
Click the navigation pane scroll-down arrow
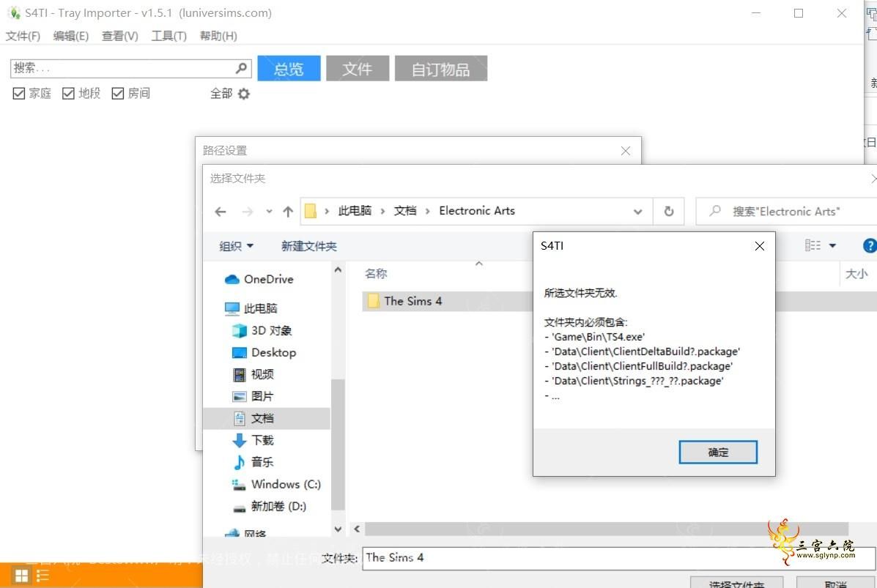pyautogui.click(x=338, y=529)
